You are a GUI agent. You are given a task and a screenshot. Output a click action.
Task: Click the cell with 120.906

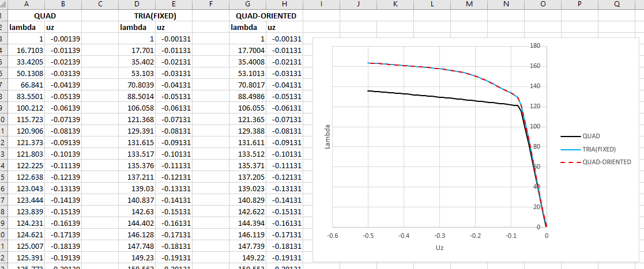click(27, 131)
